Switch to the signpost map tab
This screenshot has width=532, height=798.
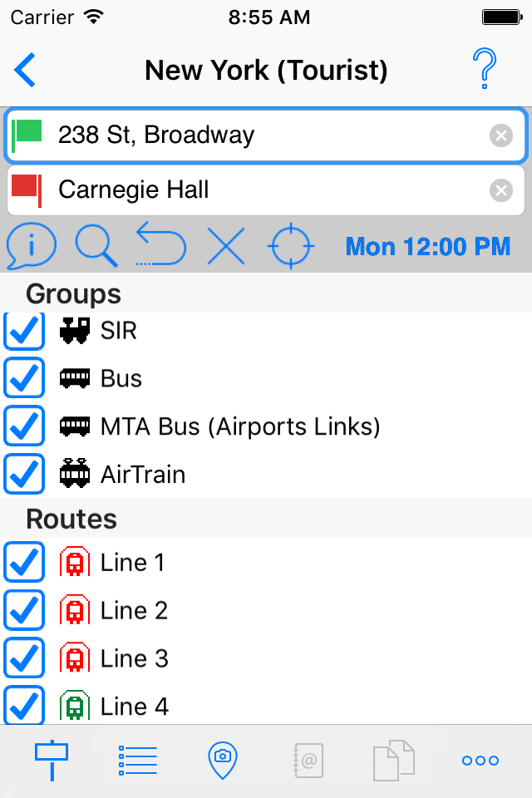point(52,760)
